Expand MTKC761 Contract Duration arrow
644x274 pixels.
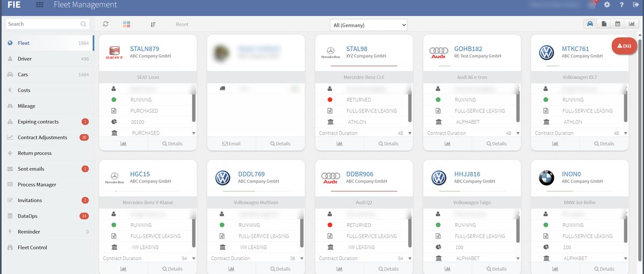626,133
